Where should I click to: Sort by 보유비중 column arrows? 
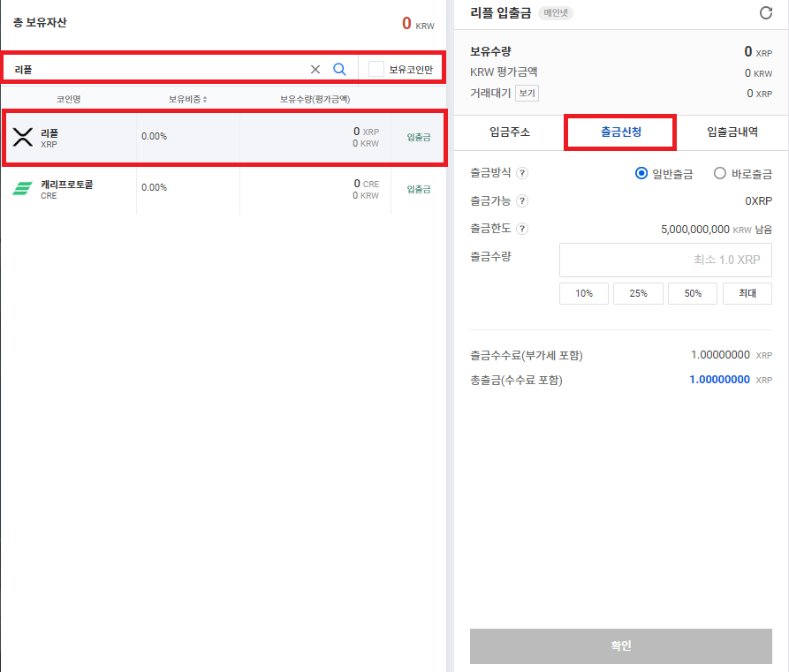click(205, 100)
